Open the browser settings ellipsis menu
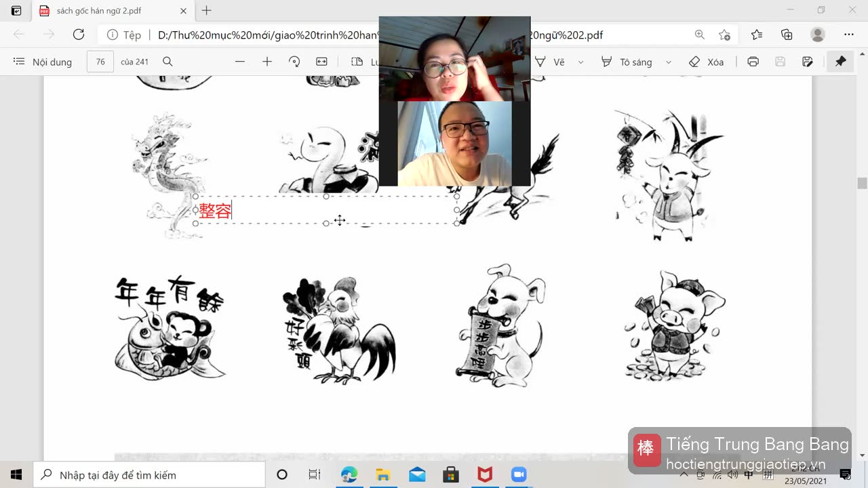 click(x=848, y=35)
